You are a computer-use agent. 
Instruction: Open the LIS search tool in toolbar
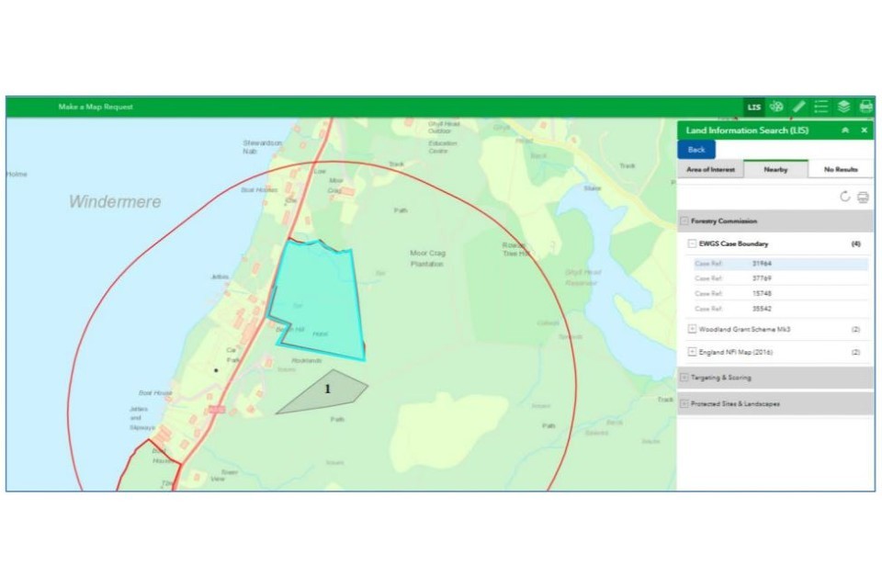pos(754,107)
